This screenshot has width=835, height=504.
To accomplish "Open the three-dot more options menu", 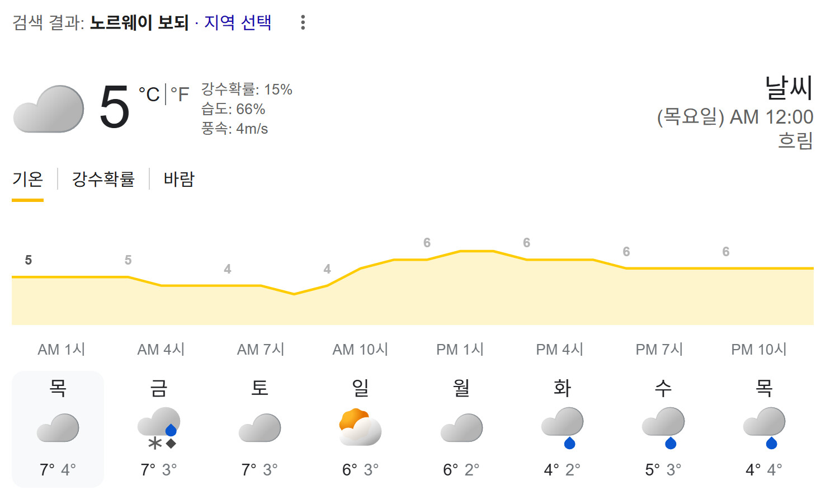I will tap(303, 22).
